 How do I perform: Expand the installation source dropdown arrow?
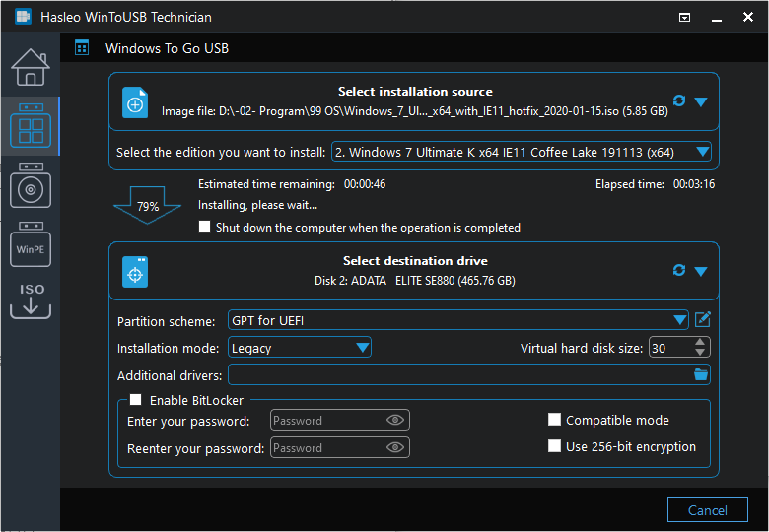(x=701, y=101)
